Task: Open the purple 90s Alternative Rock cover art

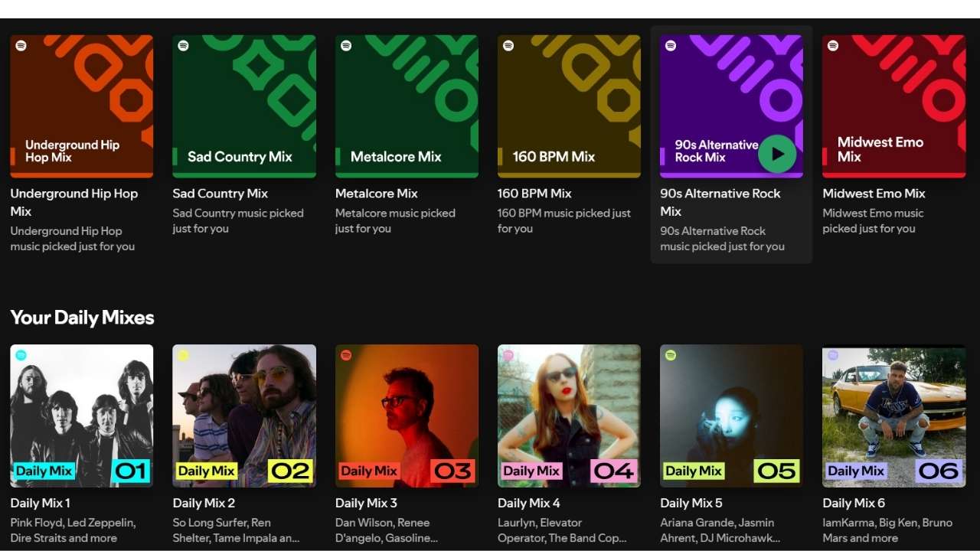Action: [731, 106]
